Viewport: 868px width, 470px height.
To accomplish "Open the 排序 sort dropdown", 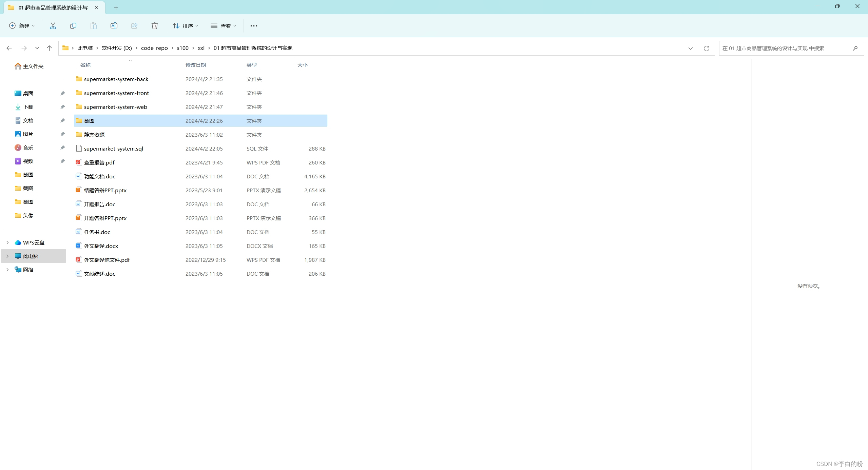I will pos(185,26).
